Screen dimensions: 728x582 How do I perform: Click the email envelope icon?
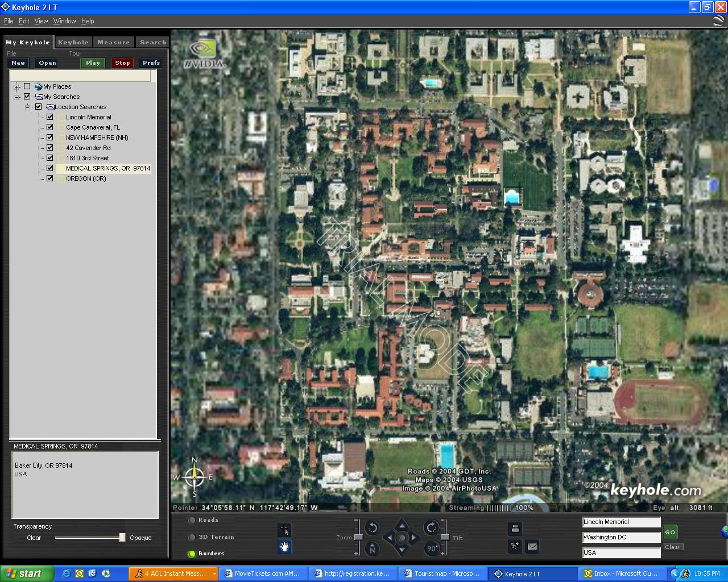click(x=532, y=547)
